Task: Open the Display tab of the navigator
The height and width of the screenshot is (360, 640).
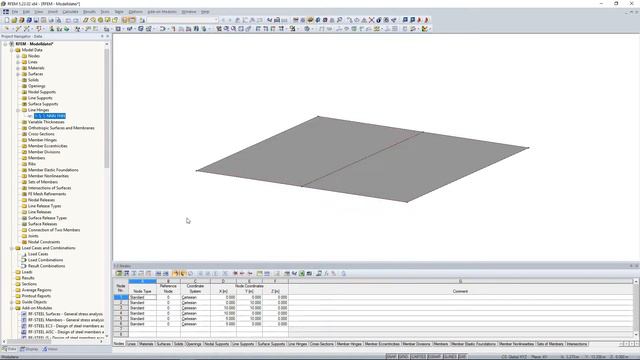Action: point(29,349)
